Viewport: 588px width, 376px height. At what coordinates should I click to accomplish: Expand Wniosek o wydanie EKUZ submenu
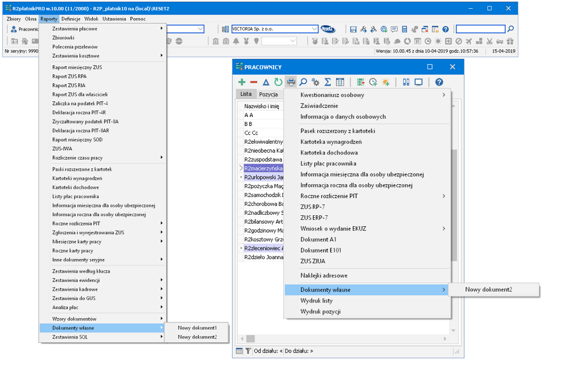tap(367, 228)
